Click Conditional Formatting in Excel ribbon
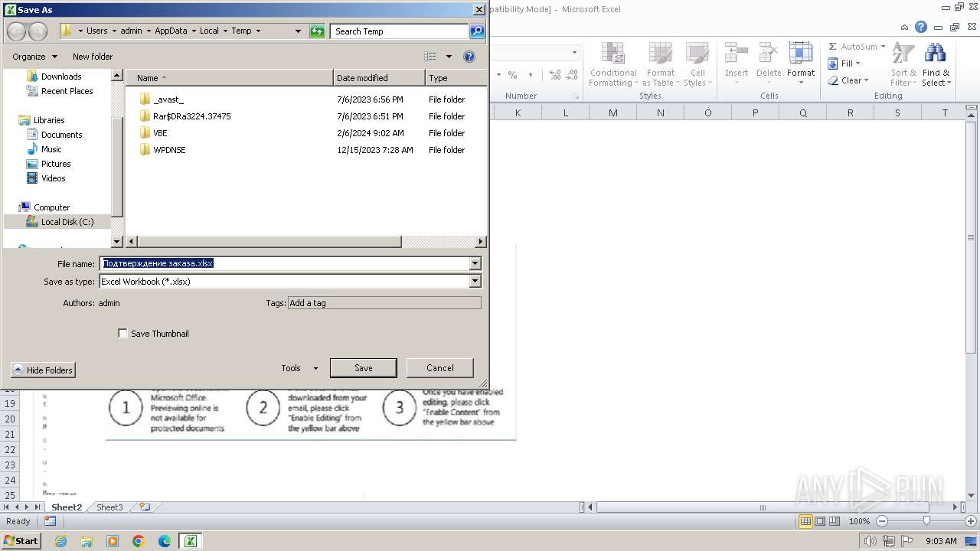This screenshot has width=980, height=551. click(x=612, y=64)
